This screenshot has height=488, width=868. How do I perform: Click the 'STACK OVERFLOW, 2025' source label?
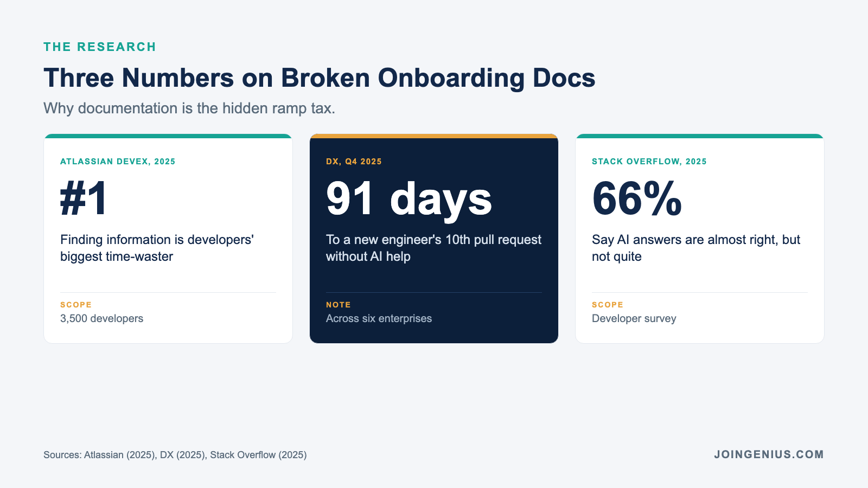pyautogui.click(x=649, y=162)
